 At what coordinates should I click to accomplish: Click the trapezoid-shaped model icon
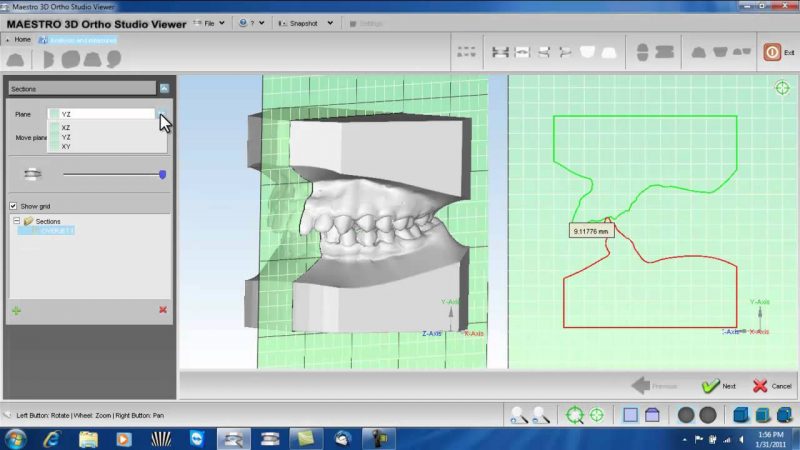click(x=92, y=59)
